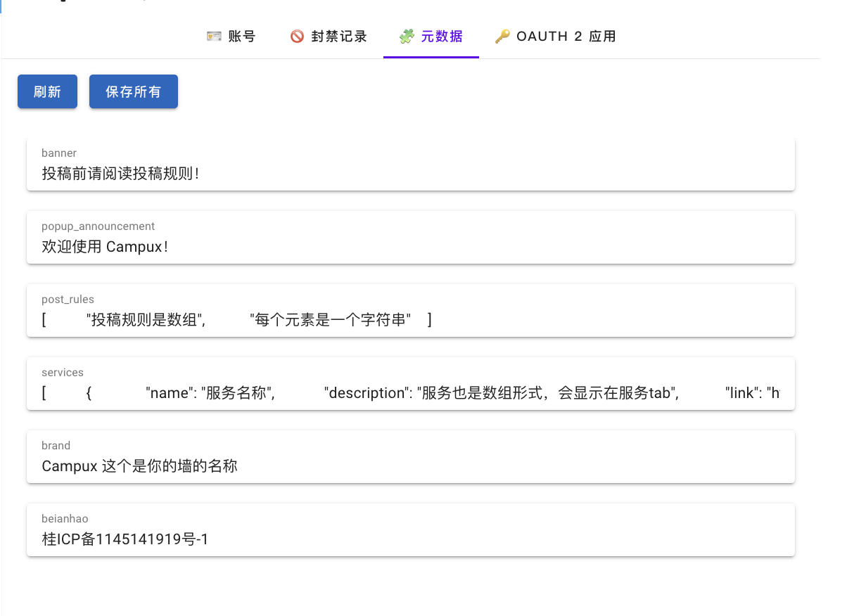
Task: Click the card icon beside 账号 tab
Action: coord(213,36)
